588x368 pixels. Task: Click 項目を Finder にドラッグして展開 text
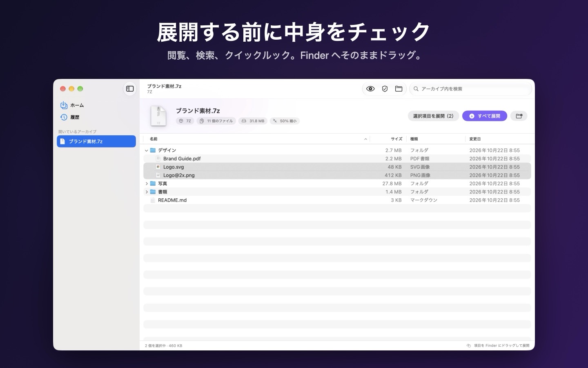(x=502, y=346)
